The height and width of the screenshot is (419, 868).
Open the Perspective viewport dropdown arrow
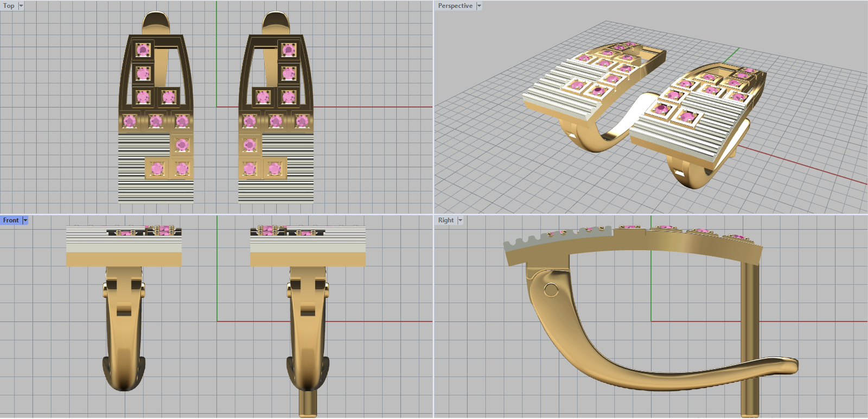click(479, 6)
